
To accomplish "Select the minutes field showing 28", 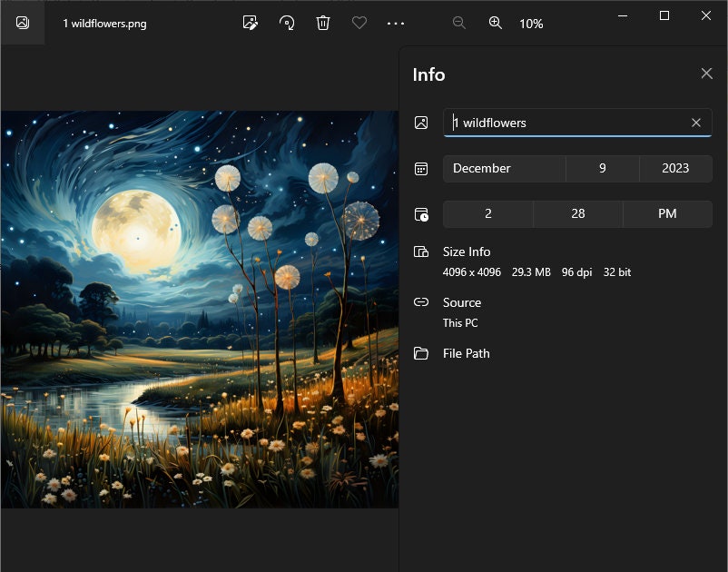I will pos(578,214).
